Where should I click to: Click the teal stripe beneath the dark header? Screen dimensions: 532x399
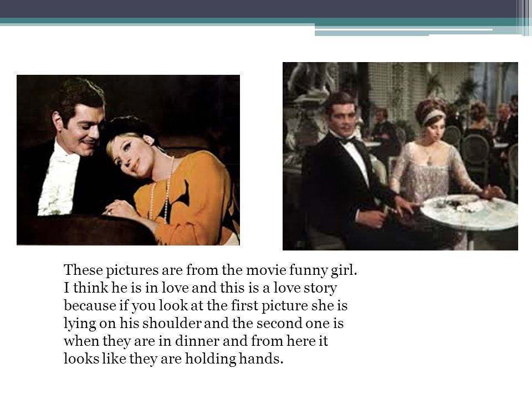coord(258,21)
